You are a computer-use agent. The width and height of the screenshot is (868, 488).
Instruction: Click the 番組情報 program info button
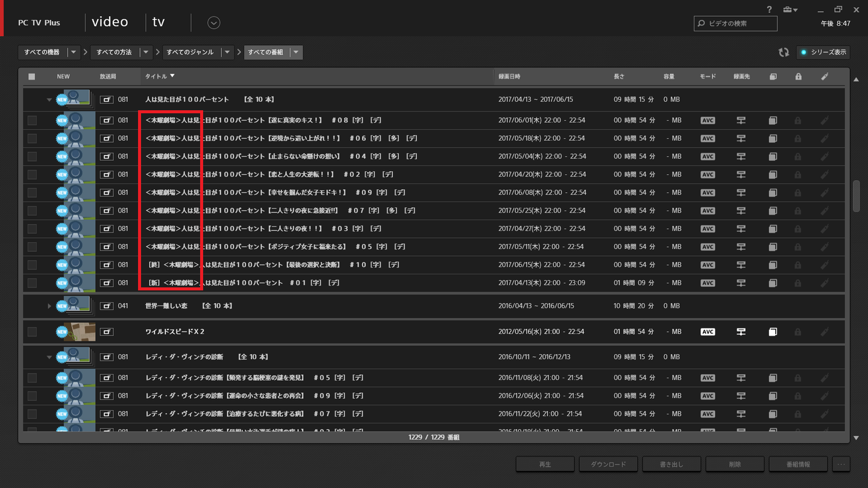[798, 465]
